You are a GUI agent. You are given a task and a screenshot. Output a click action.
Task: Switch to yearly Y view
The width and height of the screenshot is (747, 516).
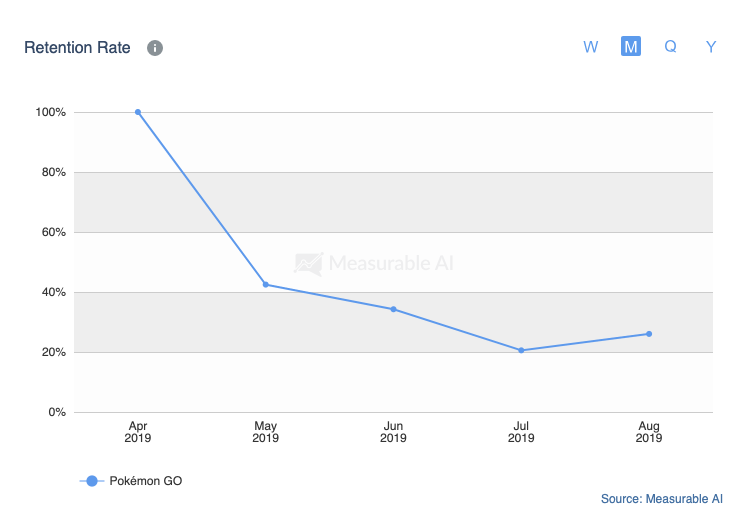coord(711,47)
